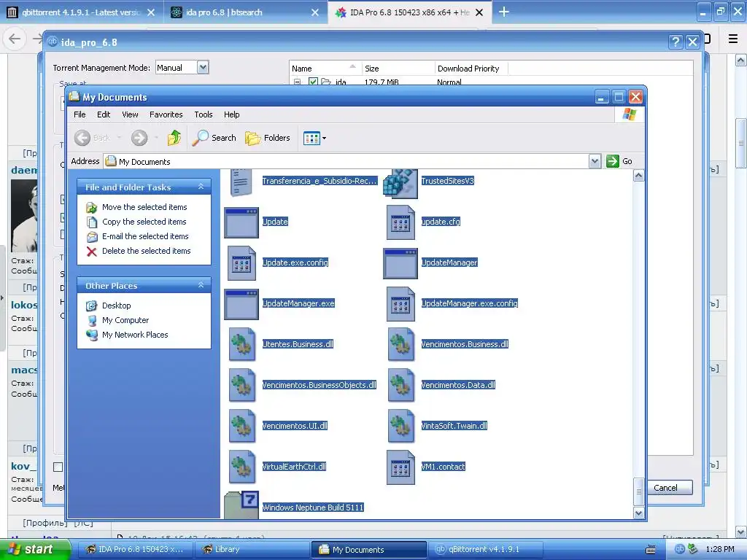Click the green Go arrow button
The height and width of the screenshot is (560, 747).
(612, 161)
